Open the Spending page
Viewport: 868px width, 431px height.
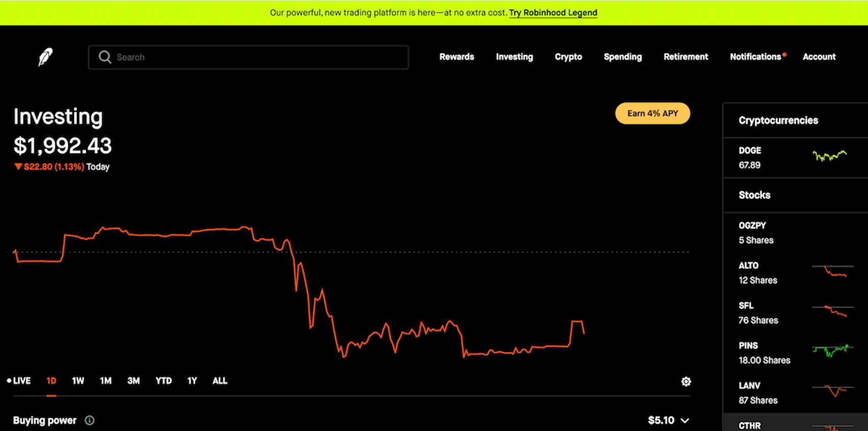(623, 57)
